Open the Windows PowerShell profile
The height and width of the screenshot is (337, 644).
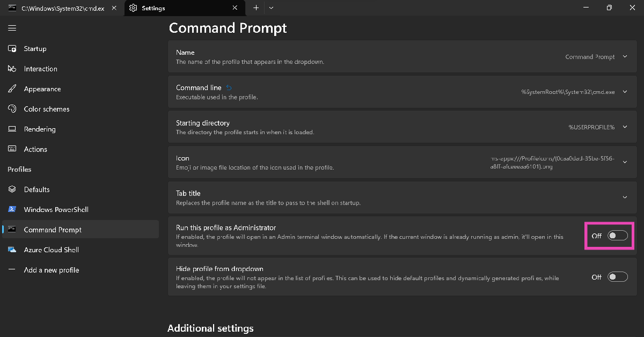click(56, 210)
